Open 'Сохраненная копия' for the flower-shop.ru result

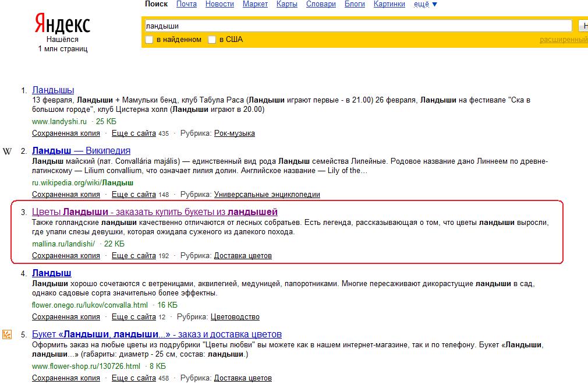pyautogui.click(x=66, y=378)
